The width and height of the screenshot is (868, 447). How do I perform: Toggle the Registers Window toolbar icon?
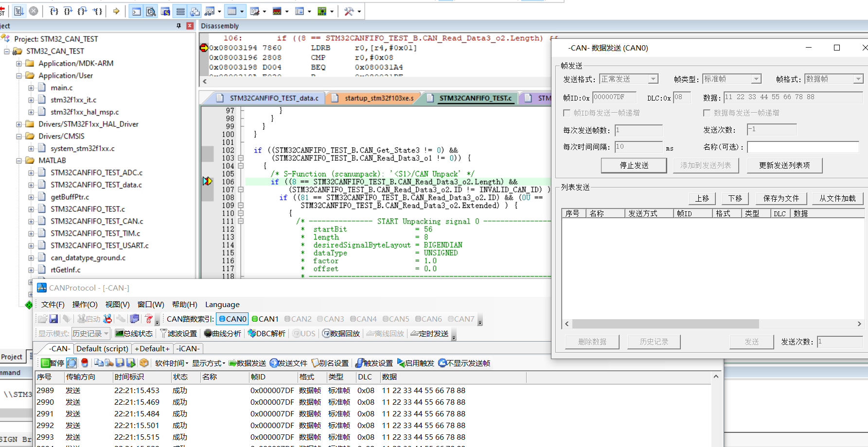click(180, 11)
